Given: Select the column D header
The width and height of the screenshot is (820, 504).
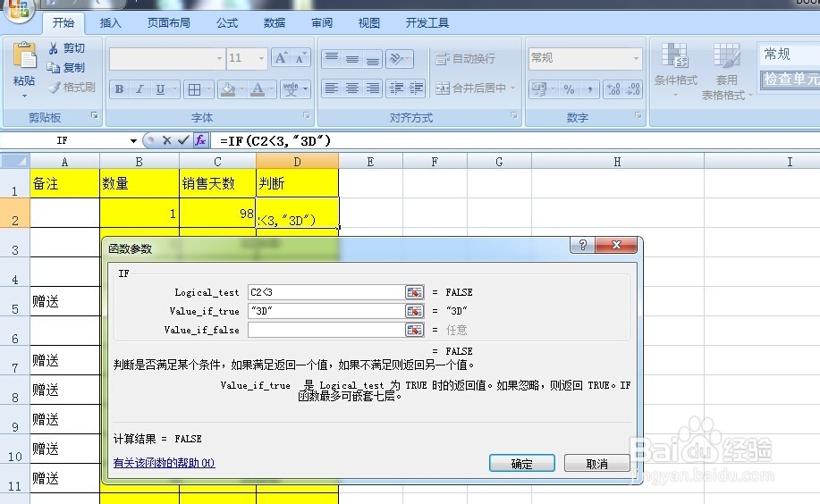Looking at the screenshot, I should coord(297,162).
